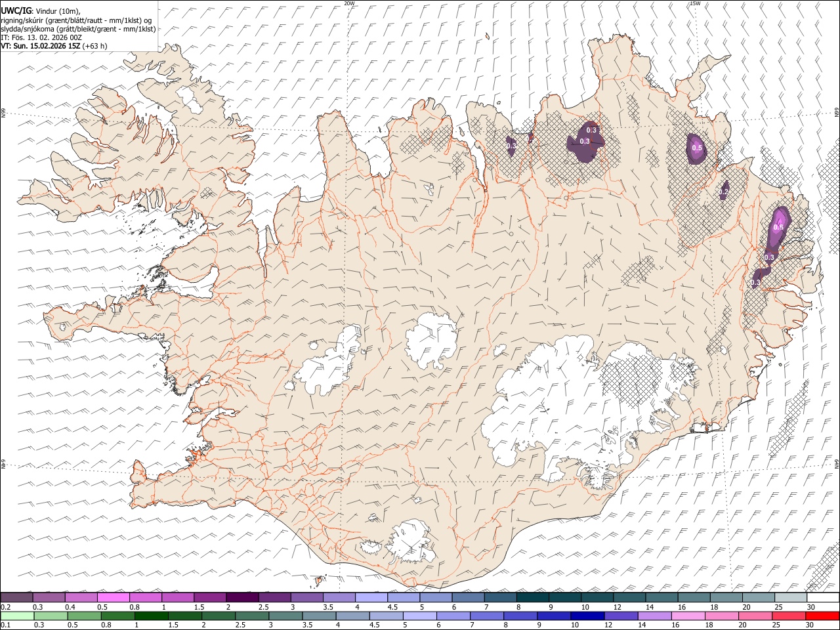Image resolution: width=840 pixels, height=630 pixels.
Task: Select the lower legend 0.3 light green swatch
Action: pyautogui.click(x=51, y=616)
